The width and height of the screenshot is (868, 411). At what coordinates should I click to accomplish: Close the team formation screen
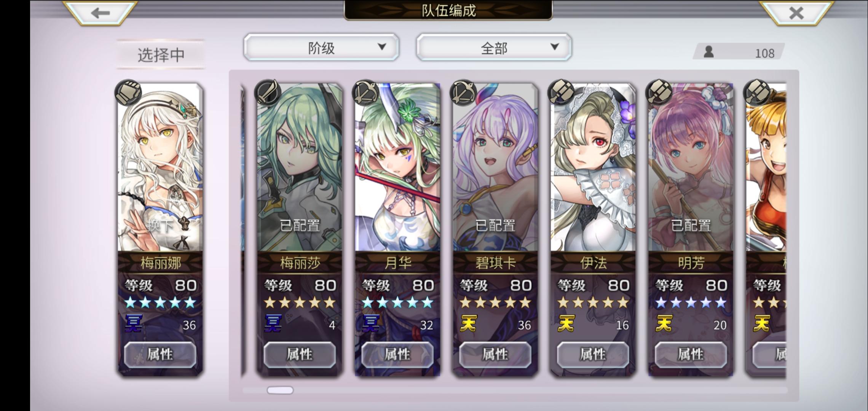(x=796, y=13)
